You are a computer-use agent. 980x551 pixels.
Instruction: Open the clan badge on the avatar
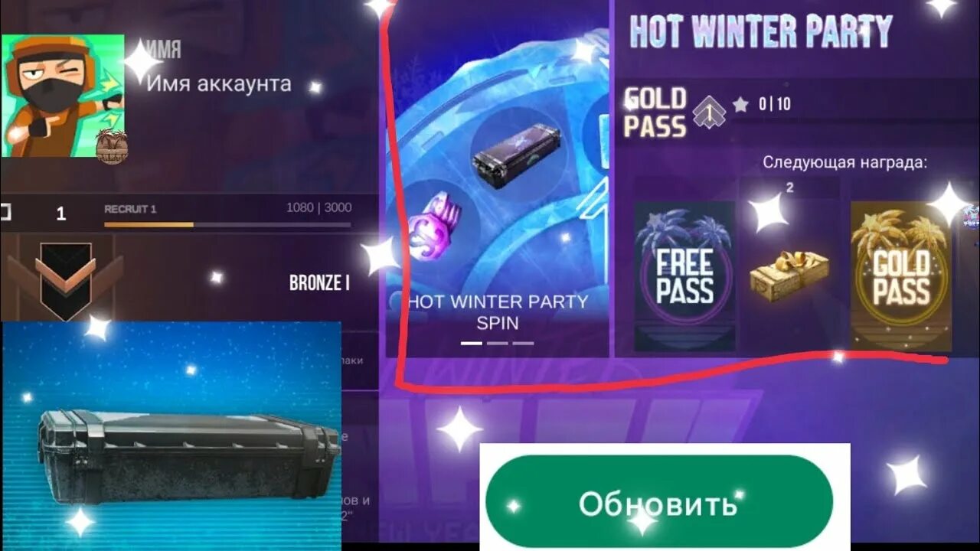pyautogui.click(x=111, y=145)
